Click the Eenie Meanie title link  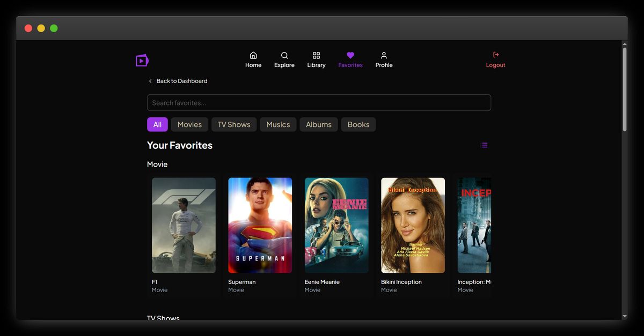[322, 282]
